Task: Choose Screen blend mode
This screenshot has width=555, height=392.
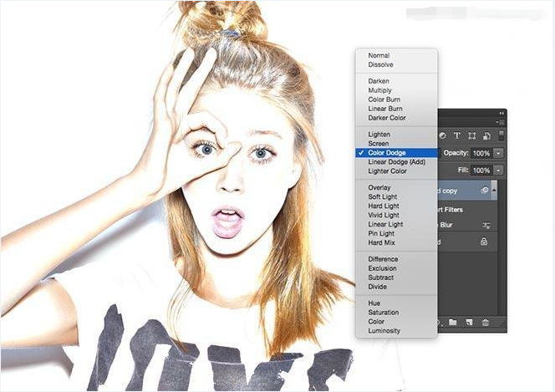Action: click(x=396, y=144)
